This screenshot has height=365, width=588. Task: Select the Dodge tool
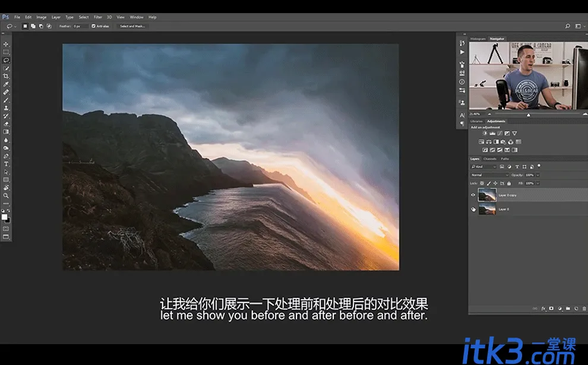click(6, 148)
